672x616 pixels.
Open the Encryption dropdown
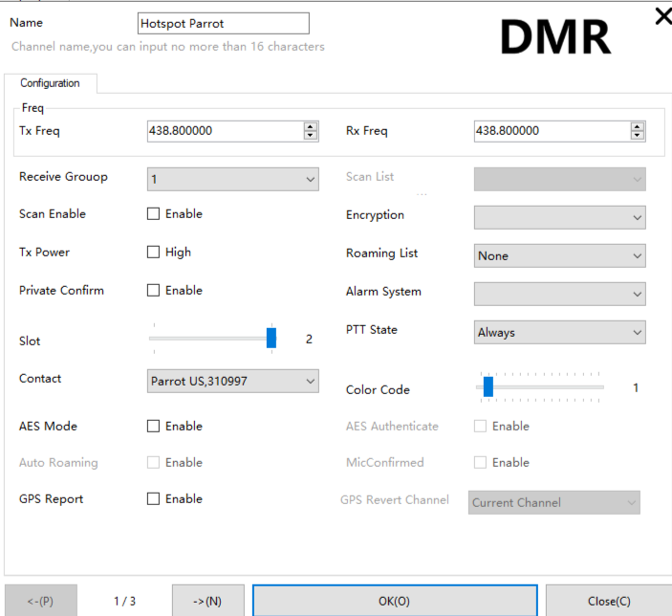point(559,218)
